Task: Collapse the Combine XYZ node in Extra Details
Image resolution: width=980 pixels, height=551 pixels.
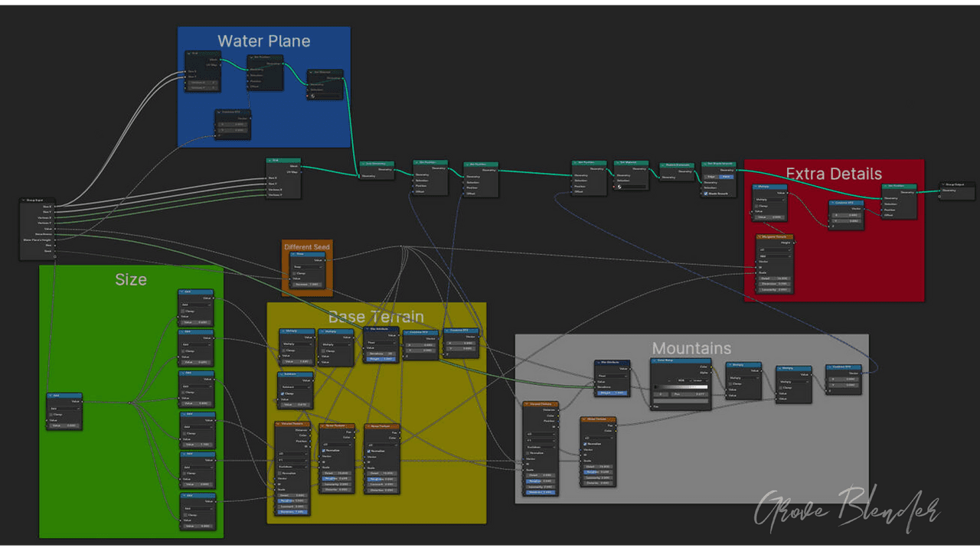Action: (832, 203)
